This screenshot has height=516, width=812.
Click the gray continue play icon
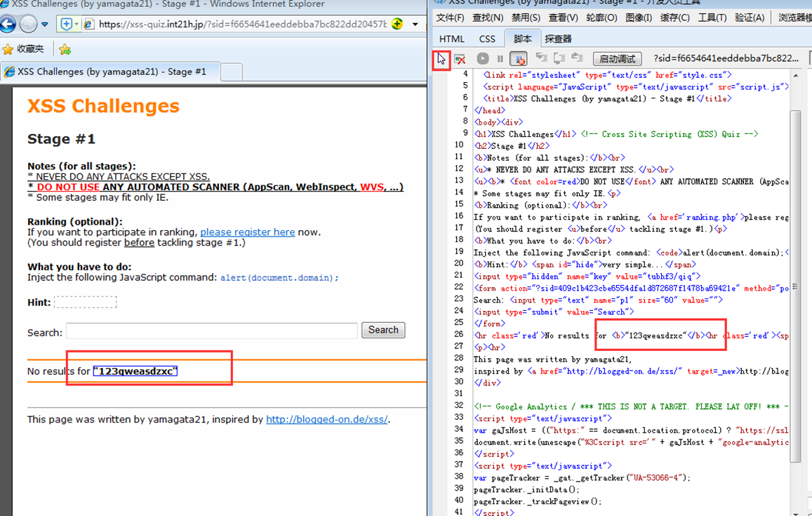tap(483, 58)
